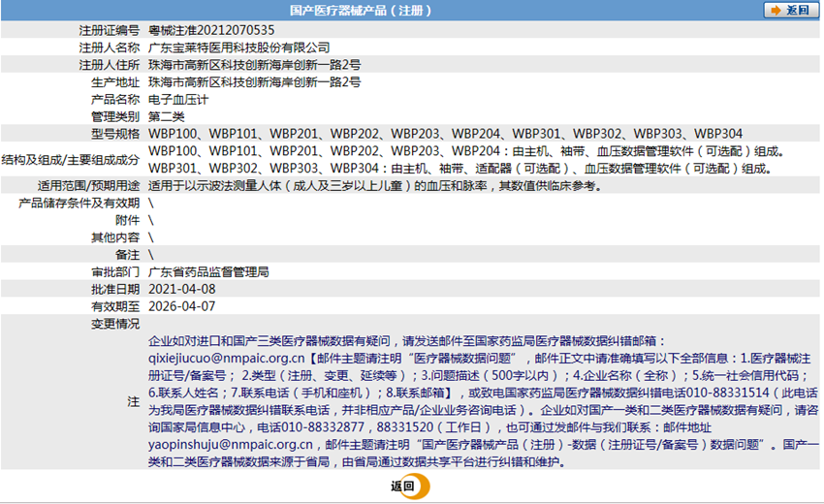Click the 变更情况 label
The height and width of the screenshot is (504, 824).
[115, 324]
